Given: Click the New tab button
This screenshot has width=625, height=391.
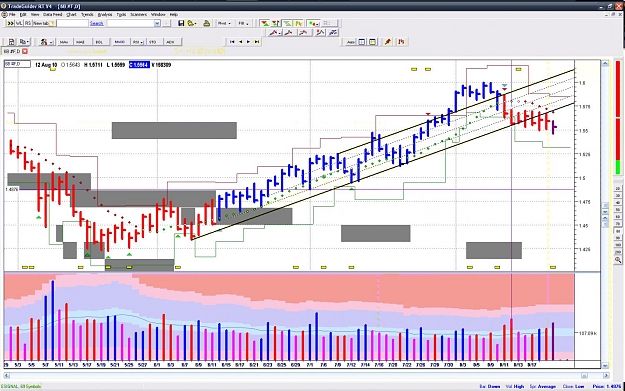Looking at the screenshot, I should (x=44, y=24).
